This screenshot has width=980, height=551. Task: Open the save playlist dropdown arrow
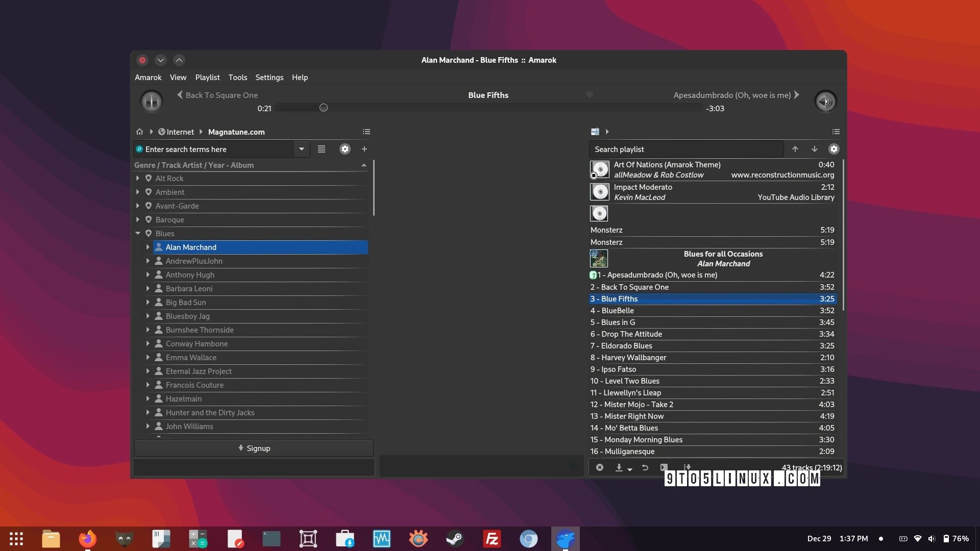coord(630,469)
